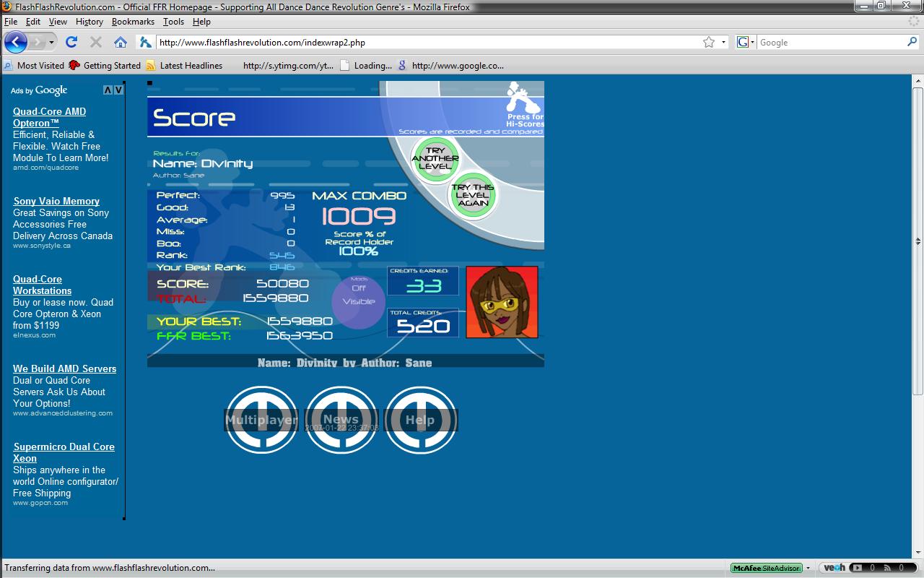Click the previous ads arrow

tap(108, 90)
